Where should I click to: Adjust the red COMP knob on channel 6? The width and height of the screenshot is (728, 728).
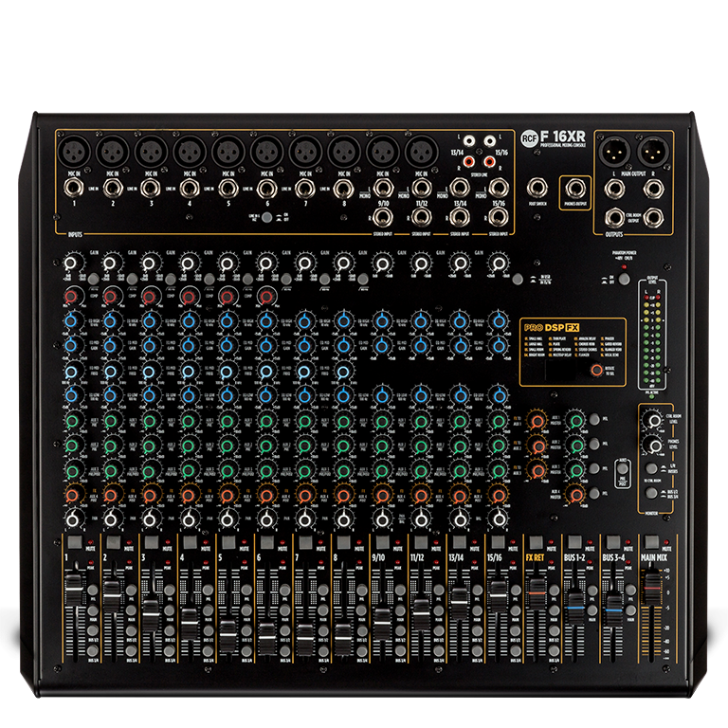pos(266,296)
